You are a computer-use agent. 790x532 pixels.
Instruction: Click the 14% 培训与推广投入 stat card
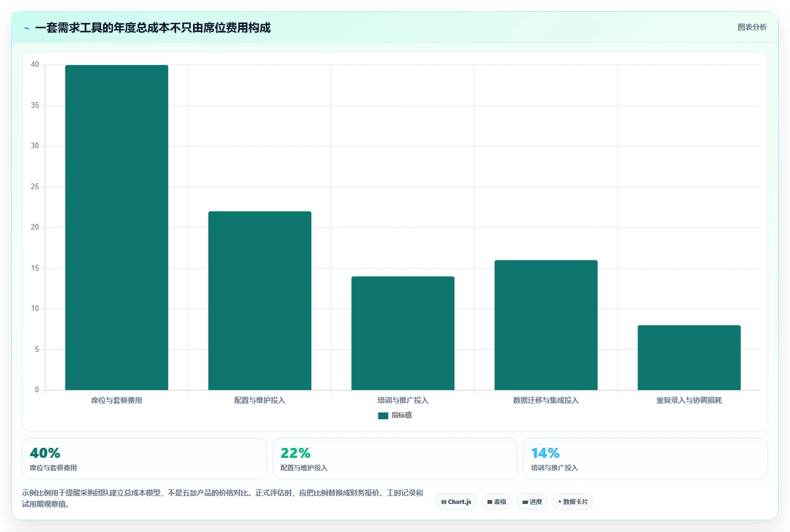click(645, 458)
